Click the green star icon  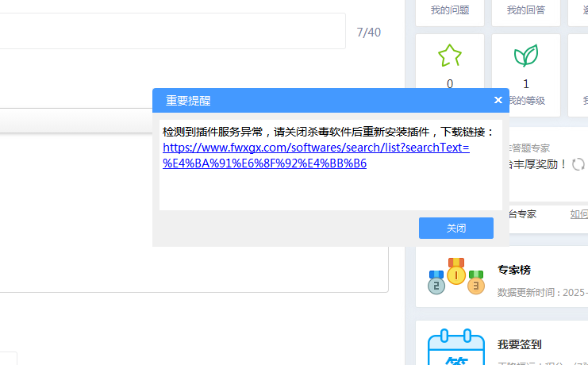coord(450,56)
